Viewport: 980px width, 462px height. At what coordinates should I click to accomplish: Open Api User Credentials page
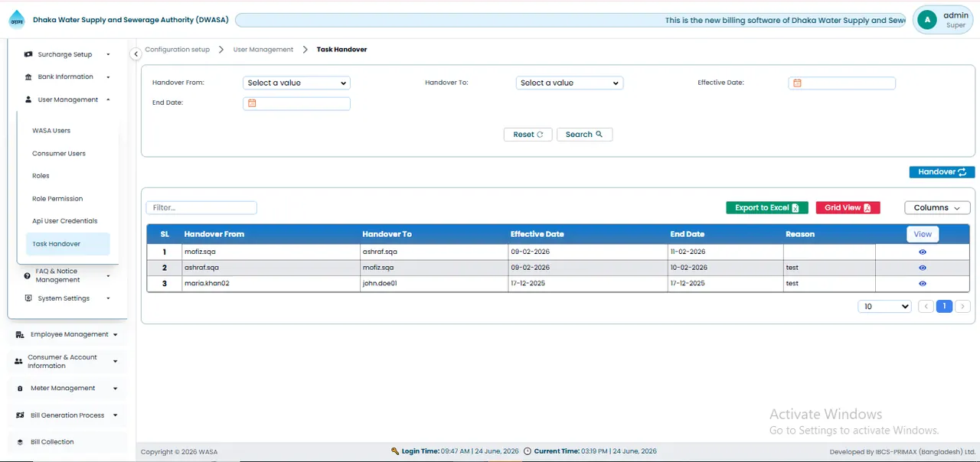(x=65, y=221)
